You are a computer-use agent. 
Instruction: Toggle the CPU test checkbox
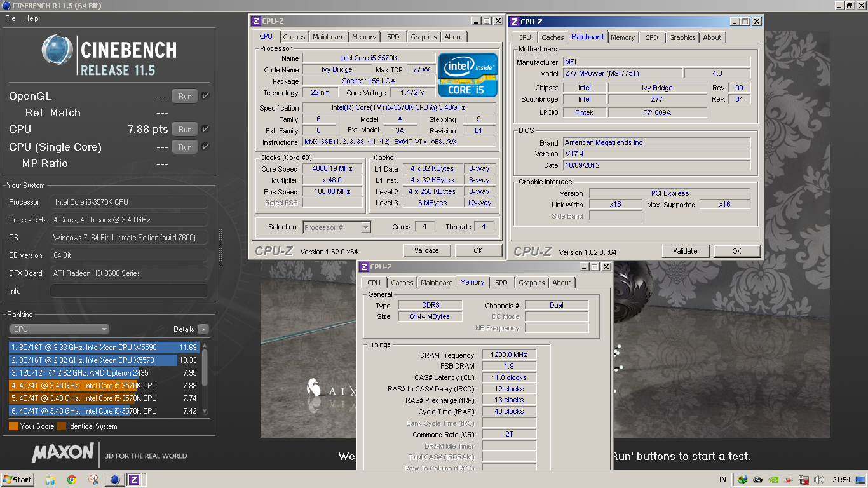pyautogui.click(x=205, y=129)
